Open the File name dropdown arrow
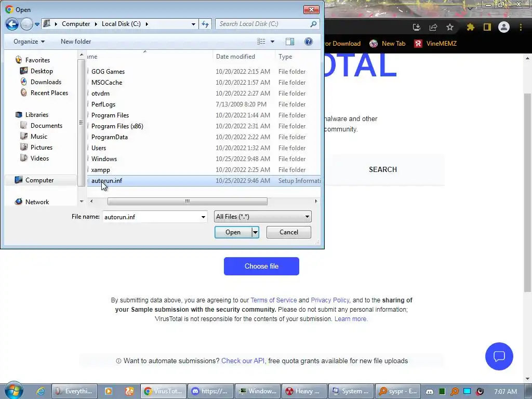 point(203,217)
